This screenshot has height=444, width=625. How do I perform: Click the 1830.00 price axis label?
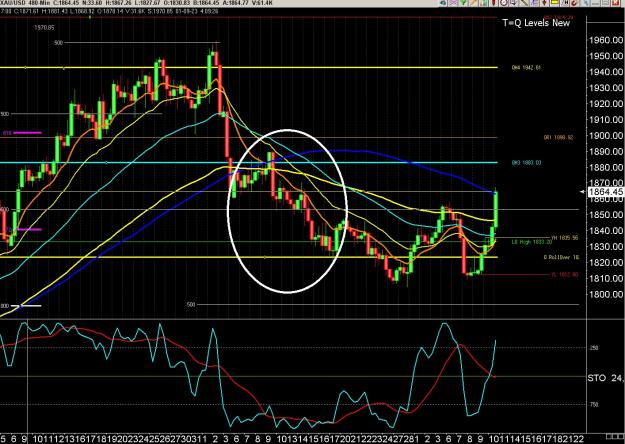605,247
